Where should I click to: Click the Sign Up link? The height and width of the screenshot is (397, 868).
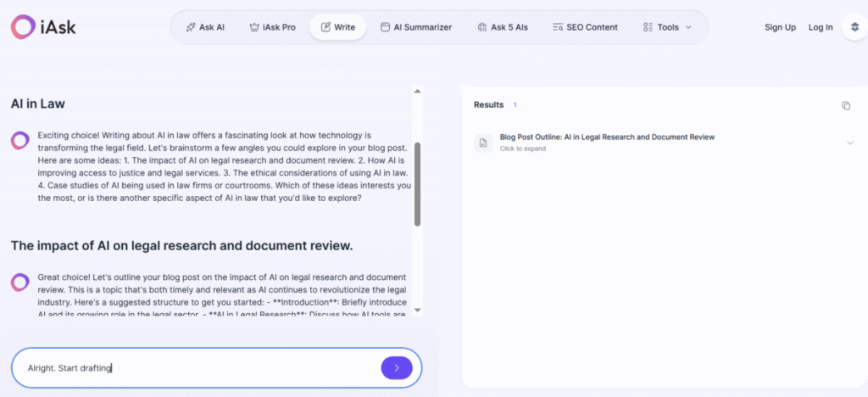[780, 27]
